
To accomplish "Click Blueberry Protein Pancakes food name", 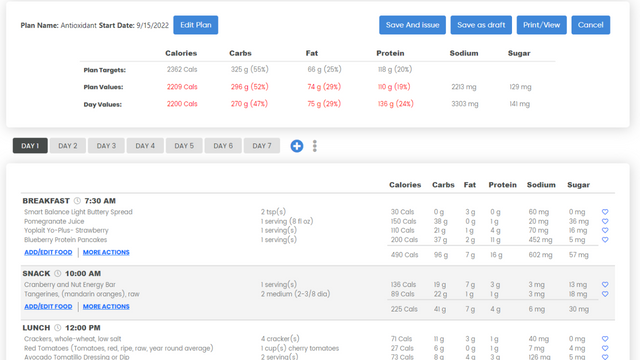I will coord(65,240).
